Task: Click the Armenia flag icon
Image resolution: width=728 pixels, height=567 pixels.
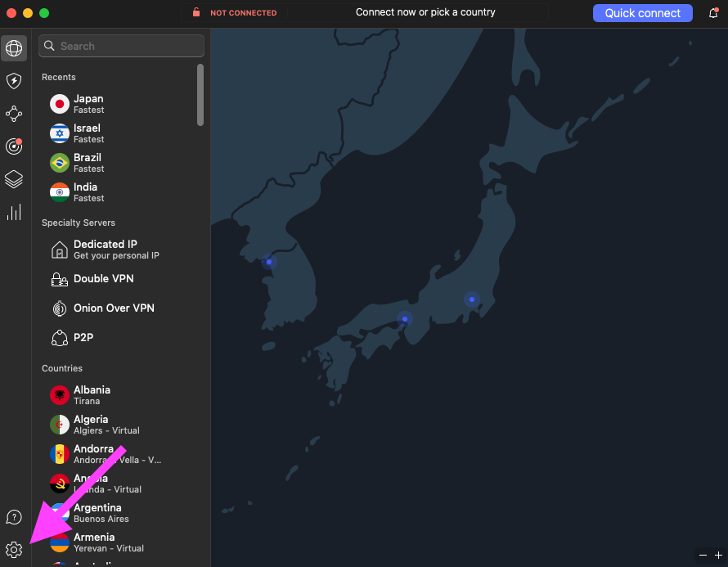Action: click(60, 542)
